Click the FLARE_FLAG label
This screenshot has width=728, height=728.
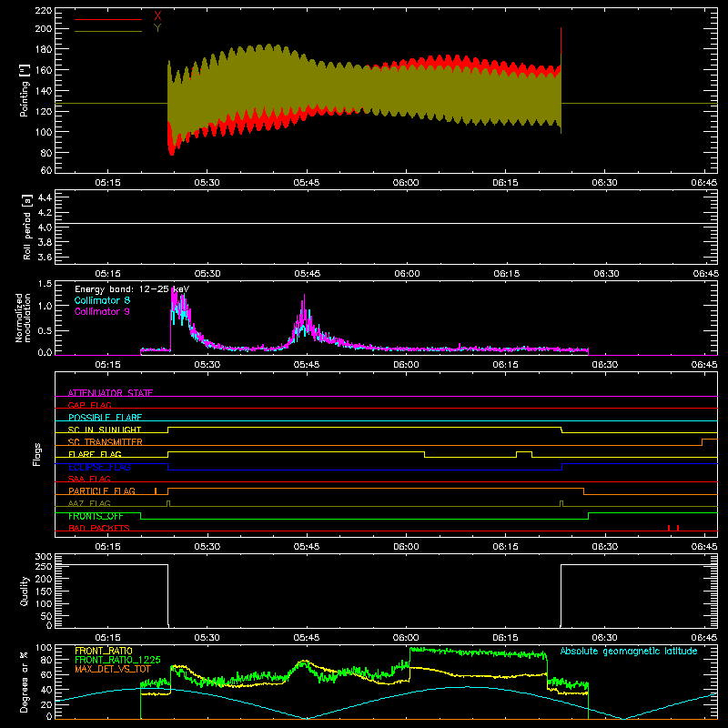(95, 454)
